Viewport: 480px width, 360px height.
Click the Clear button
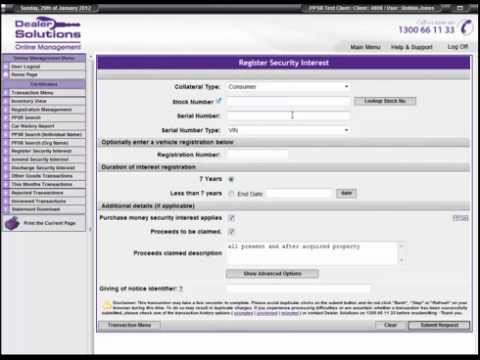390,325
